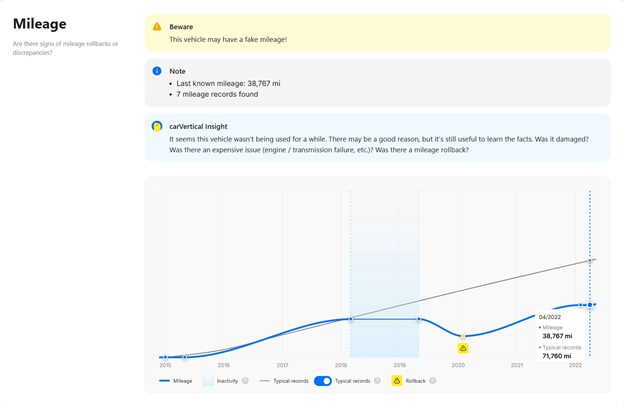This screenshot has height=406, width=624.
Task: Click the yellow rollback warning marker on chart
Action: (463, 348)
